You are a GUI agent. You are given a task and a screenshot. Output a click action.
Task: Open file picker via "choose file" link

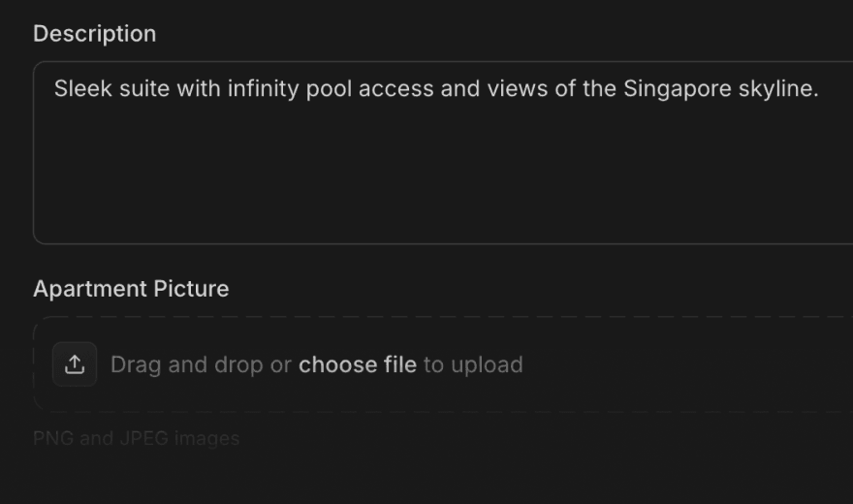click(x=357, y=364)
